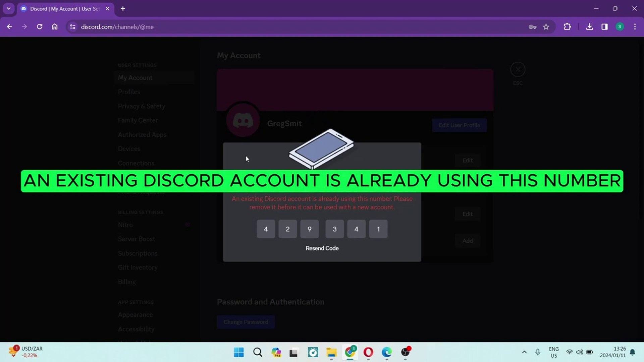Bookmark this page using the star icon

546,27
